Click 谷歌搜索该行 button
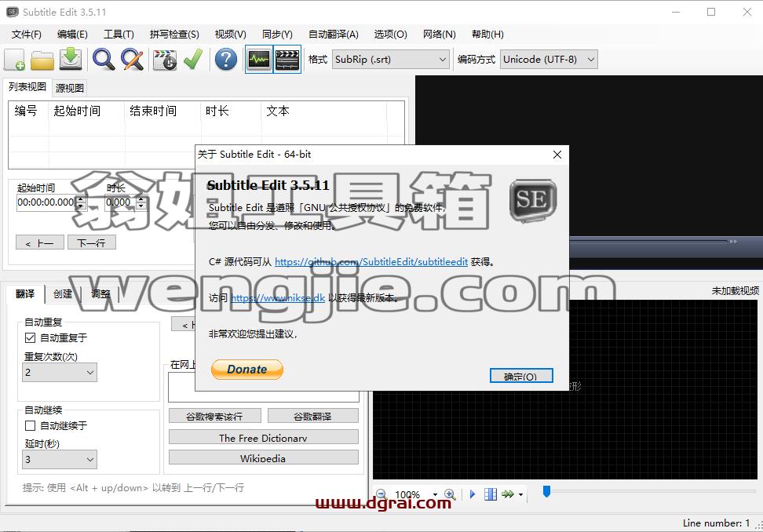 pos(214,417)
